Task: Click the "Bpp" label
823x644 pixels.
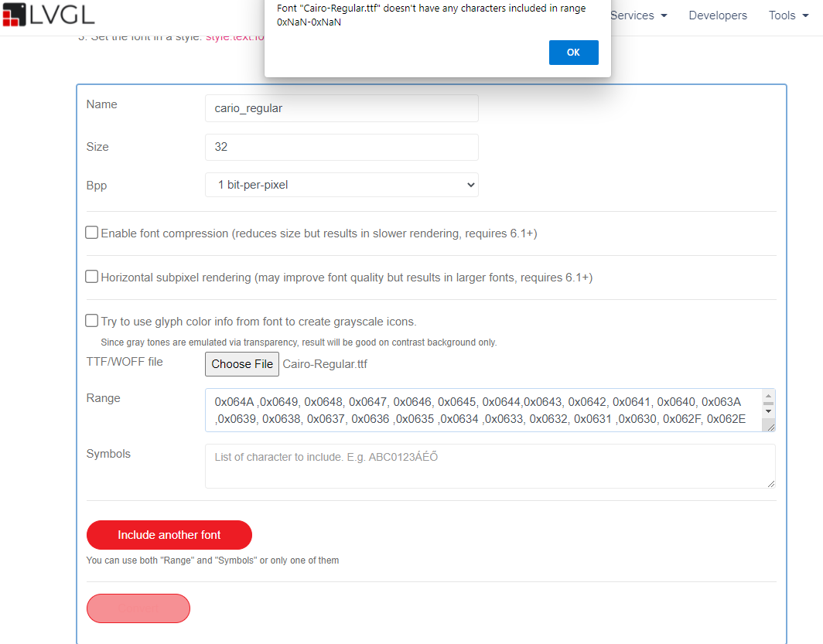Action: point(97,186)
